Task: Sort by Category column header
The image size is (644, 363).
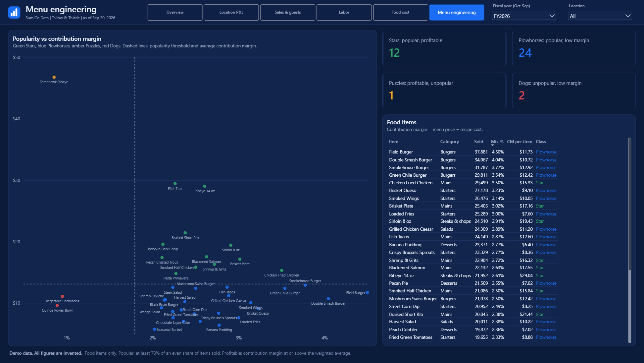Action: point(449,142)
